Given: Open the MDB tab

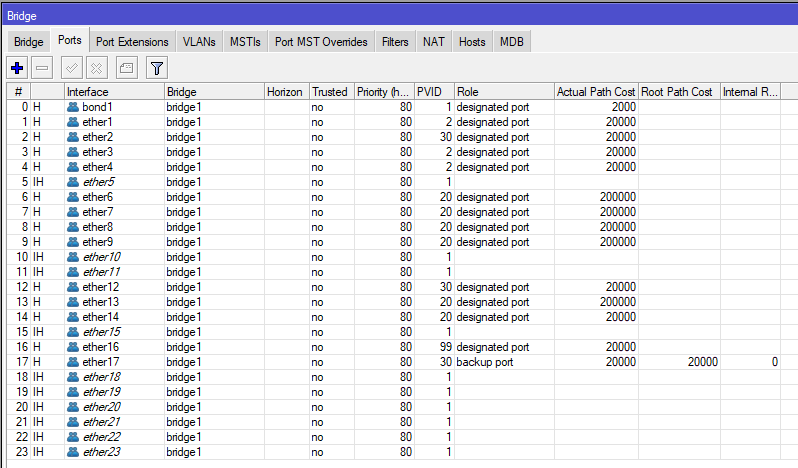Looking at the screenshot, I should (x=511, y=42).
